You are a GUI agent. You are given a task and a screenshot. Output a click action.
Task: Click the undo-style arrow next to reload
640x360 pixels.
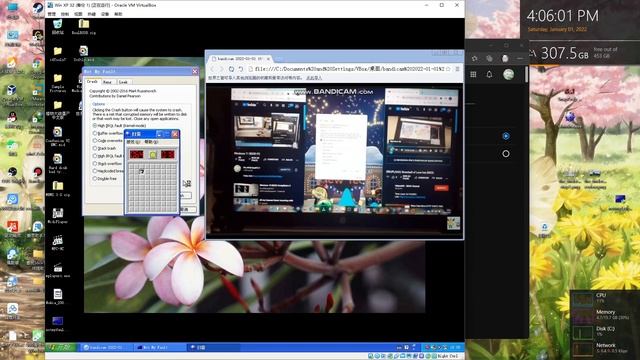[x=241, y=69]
